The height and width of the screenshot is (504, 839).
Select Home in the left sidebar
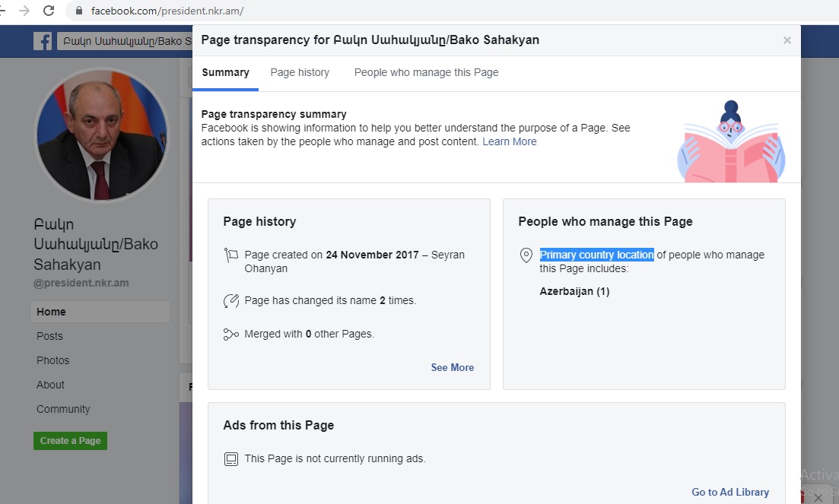point(100,312)
